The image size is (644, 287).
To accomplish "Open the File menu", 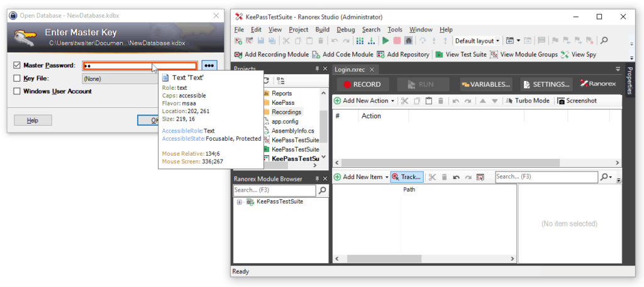I will point(238,30).
